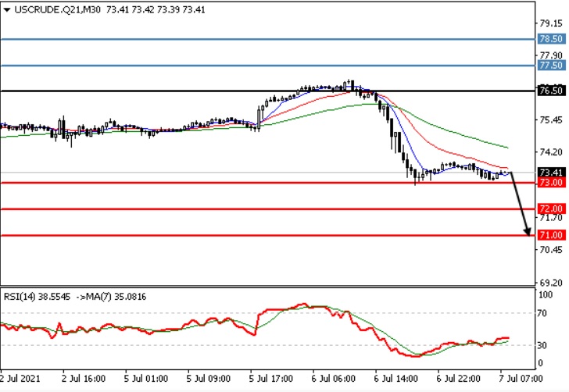
Task: Open the chart menu triangle beside USCRUDE.Q21
Action: click(6, 10)
